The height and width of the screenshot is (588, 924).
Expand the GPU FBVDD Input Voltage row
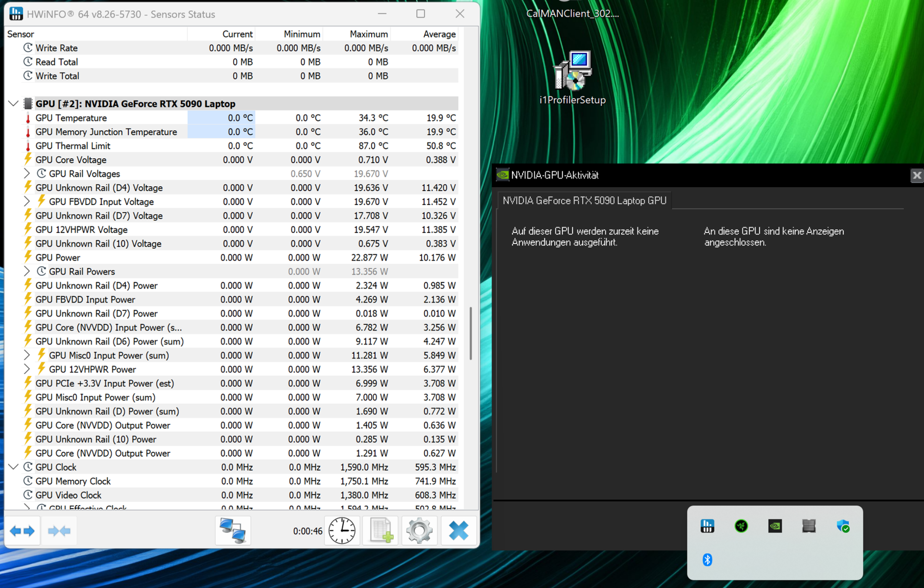click(x=27, y=201)
